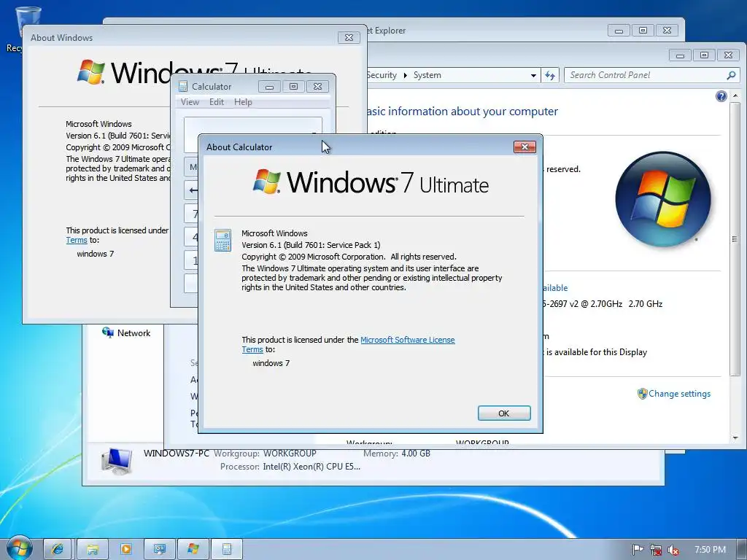The image size is (747, 560).
Task: Click the 7:50 PM taskbar clock
Action: click(710, 550)
